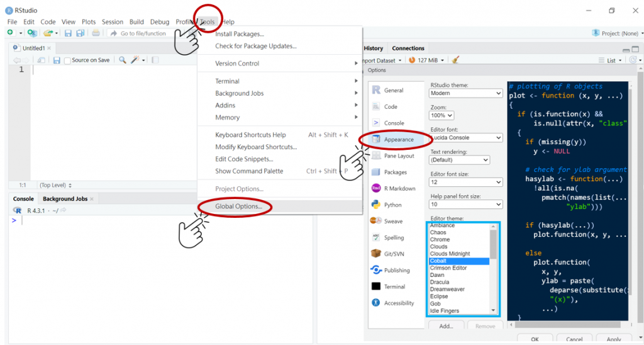Image resolution: width=644 pixels, height=345 pixels.
Task: Click the Find/Replace magnifier icon
Action: tap(122, 60)
